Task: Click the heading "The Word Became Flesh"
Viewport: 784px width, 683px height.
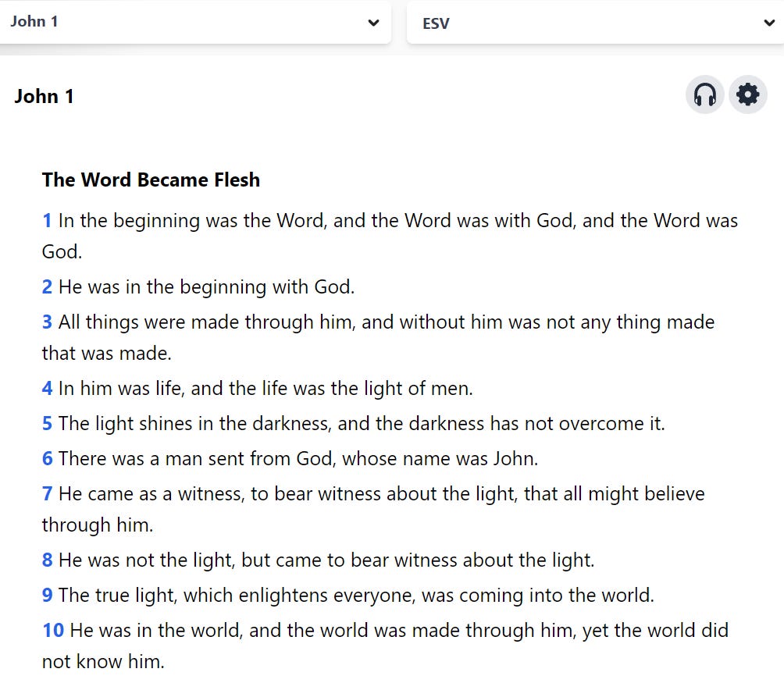Action: click(x=151, y=180)
